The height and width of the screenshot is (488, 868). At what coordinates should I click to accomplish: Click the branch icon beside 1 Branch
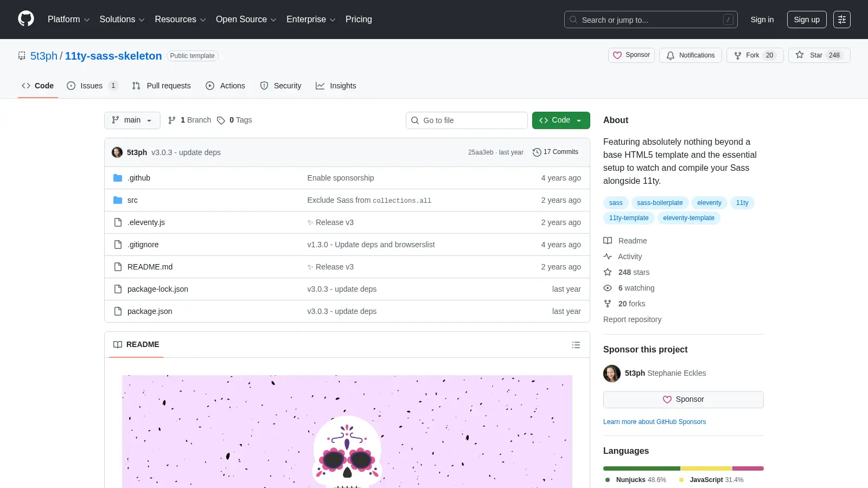click(172, 120)
